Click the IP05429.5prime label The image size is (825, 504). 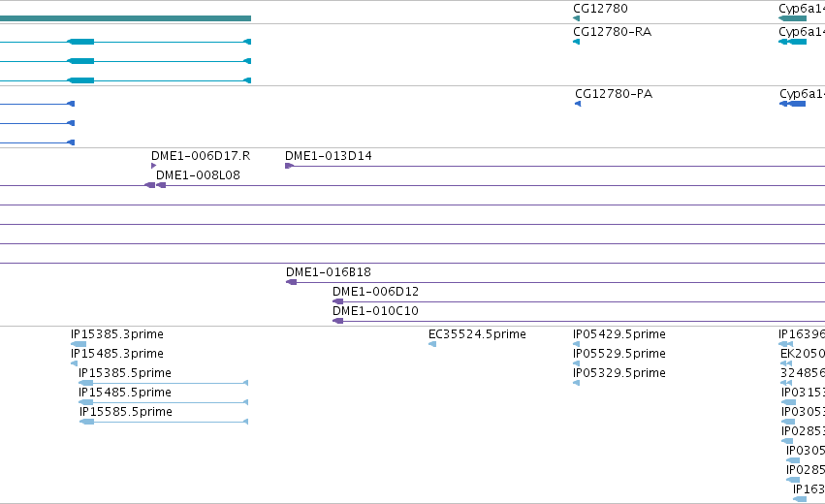(x=619, y=334)
